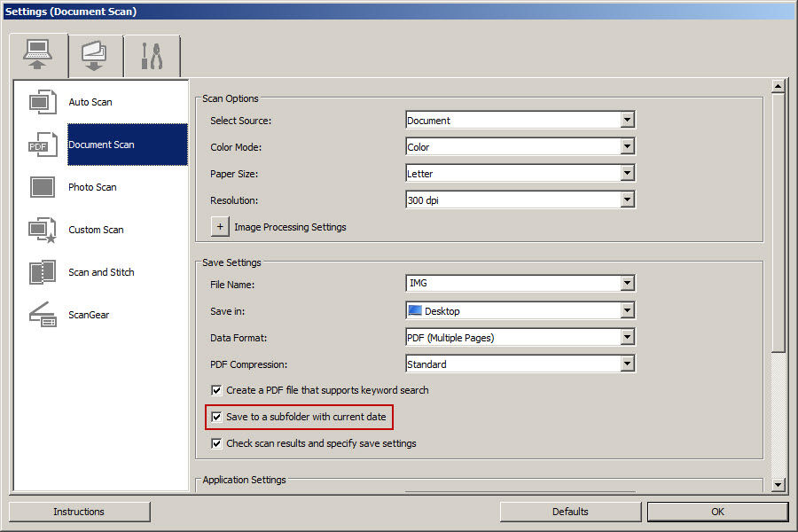Viewport: 798px width, 532px height.
Task: Change Color Mode using its dropdown
Action: [x=629, y=146]
